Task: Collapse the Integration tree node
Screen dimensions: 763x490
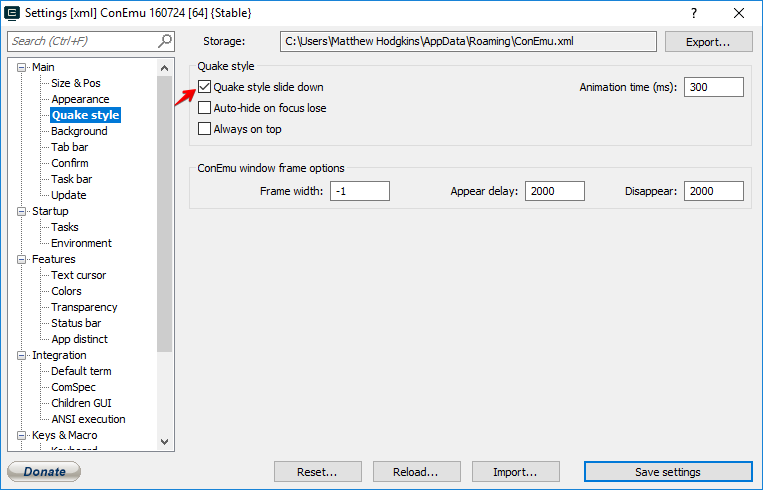Action: (x=22, y=355)
